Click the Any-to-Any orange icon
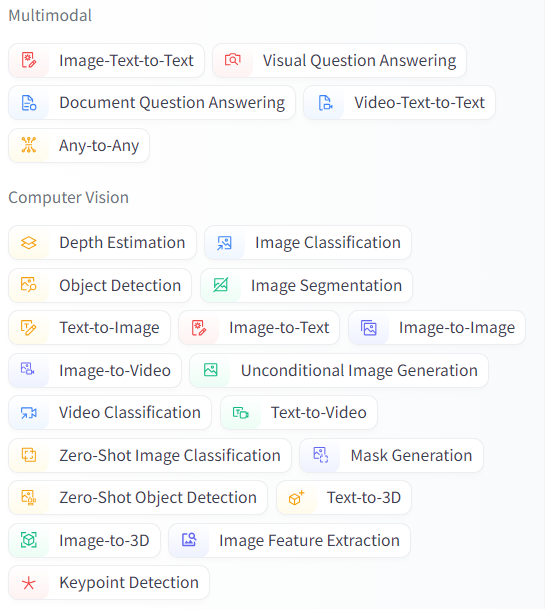The width and height of the screenshot is (557, 609). (29, 145)
